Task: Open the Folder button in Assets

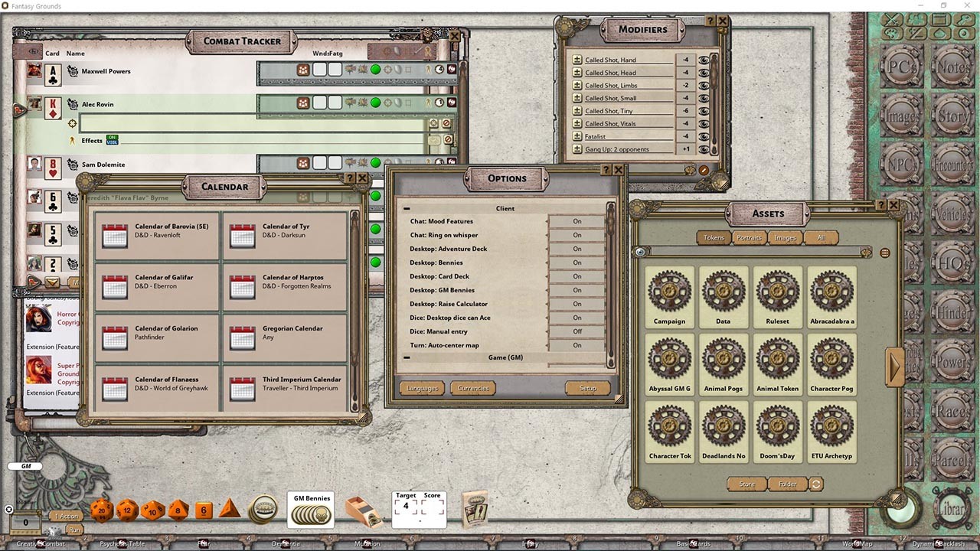Action: coord(789,484)
